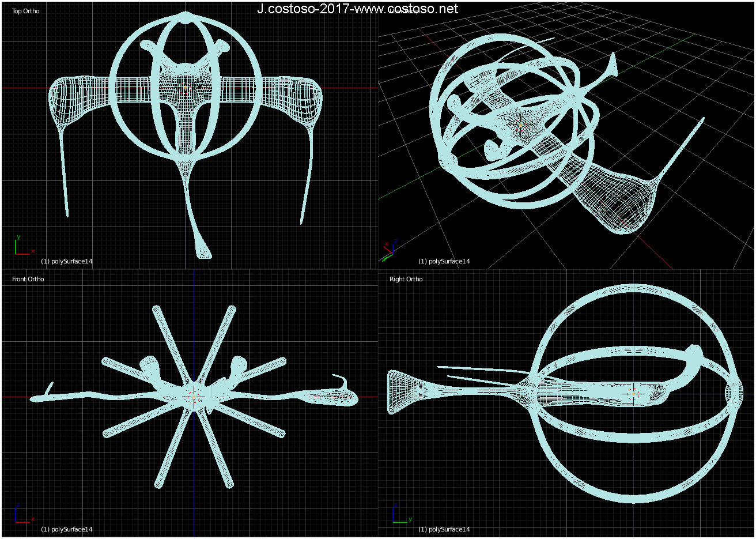Image resolution: width=756 pixels, height=539 pixels.
Task: Click the axis gizmo in the perspective view
Action: [x=389, y=251]
